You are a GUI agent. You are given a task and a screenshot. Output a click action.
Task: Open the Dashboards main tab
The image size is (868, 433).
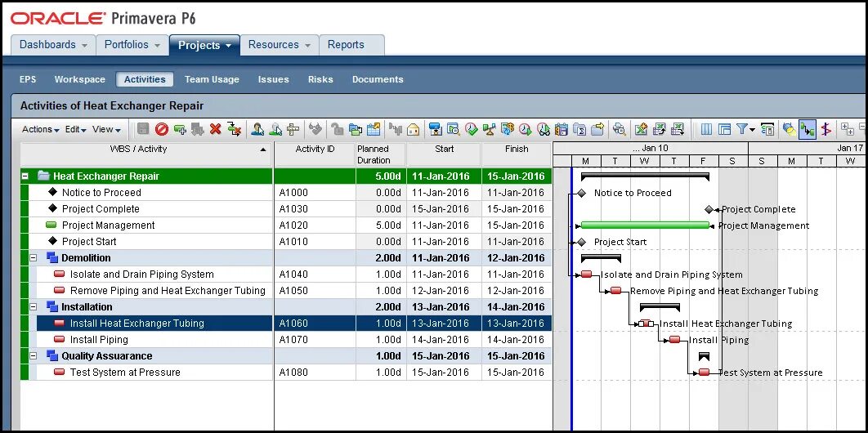click(53, 45)
